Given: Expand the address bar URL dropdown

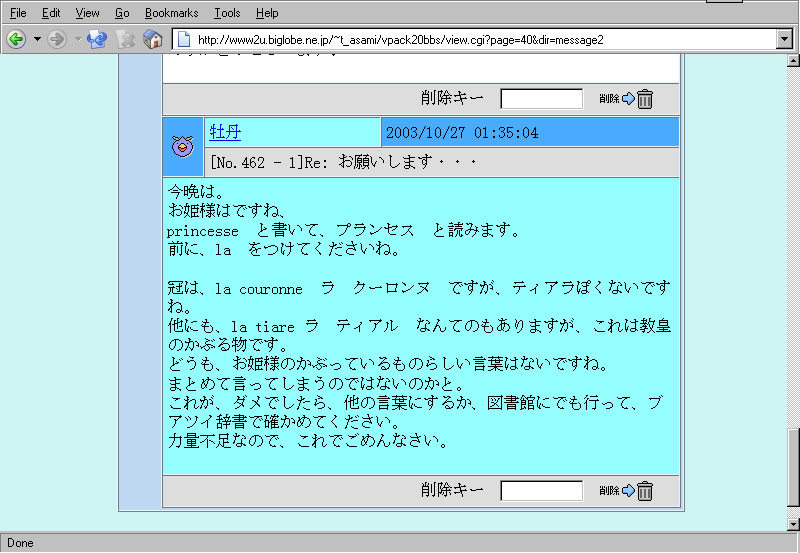Looking at the screenshot, I should click(784, 40).
